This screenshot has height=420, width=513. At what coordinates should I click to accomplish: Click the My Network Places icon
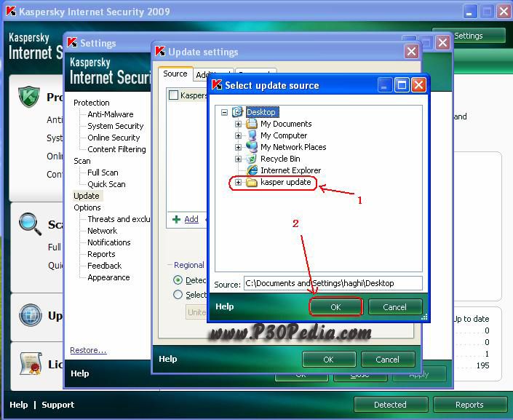[x=252, y=147]
